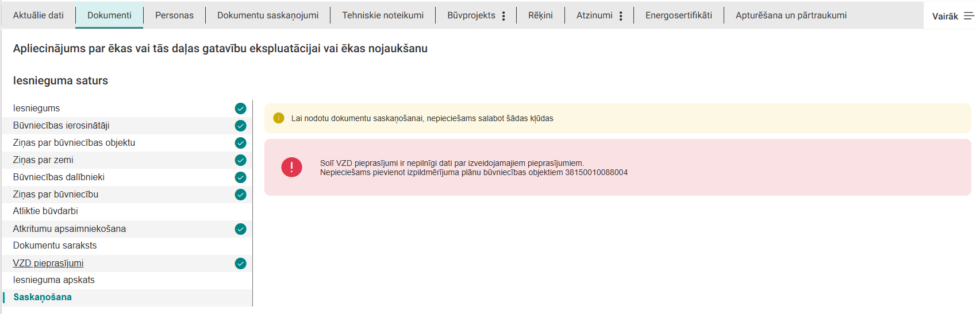980x314 pixels.
Task: Click checkmark icon beside Būvniecības ierosinātāji
Action: pyautogui.click(x=240, y=126)
